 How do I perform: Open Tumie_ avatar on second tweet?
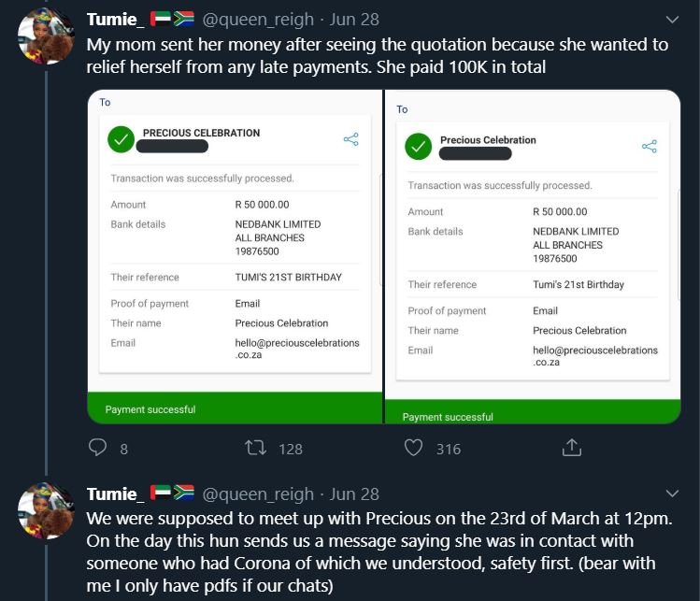(x=46, y=510)
